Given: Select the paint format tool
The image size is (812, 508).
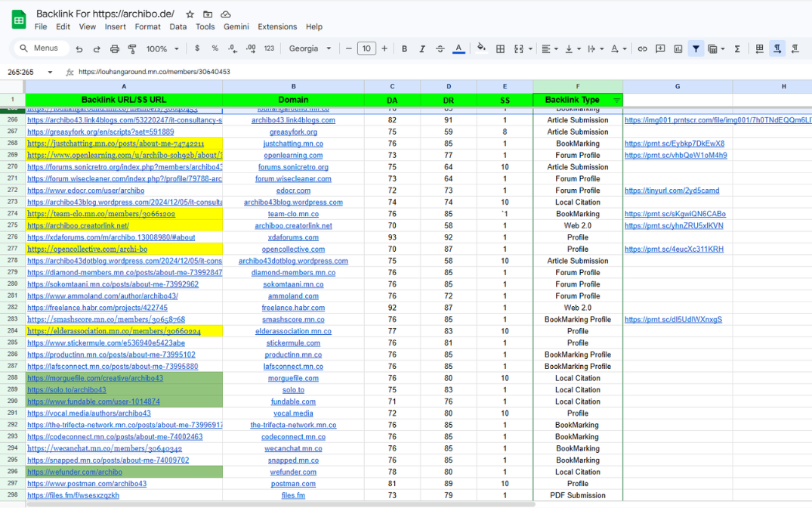Looking at the screenshot, I should (x=132, y=49).
